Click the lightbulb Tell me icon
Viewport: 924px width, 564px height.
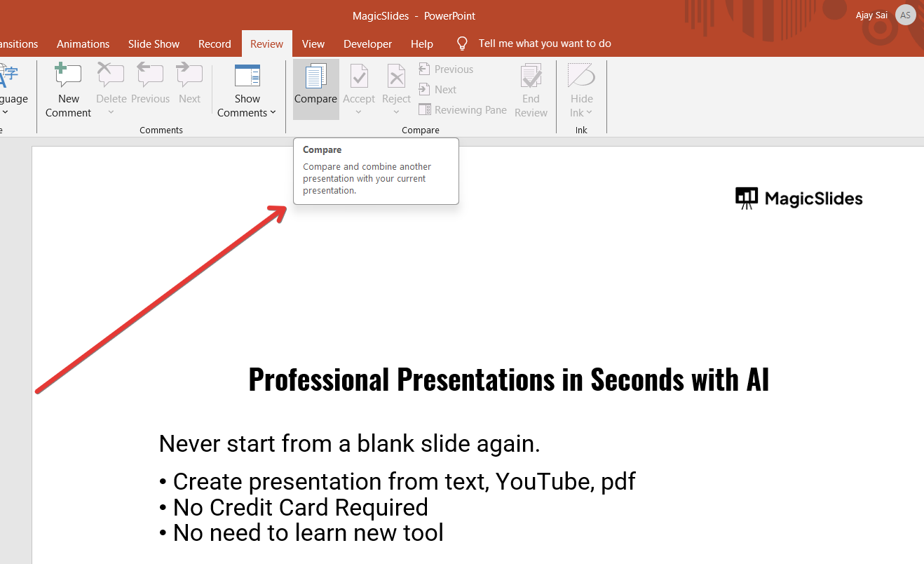tap(462, 43)
